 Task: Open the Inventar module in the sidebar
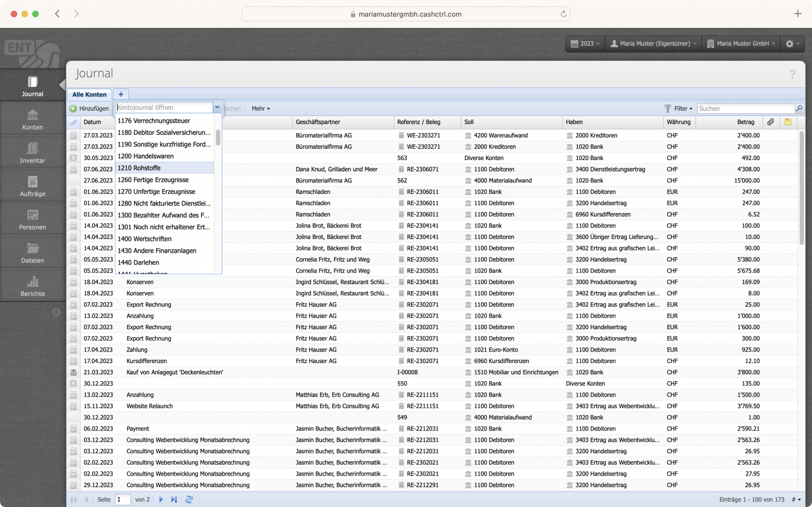(x=31, y=151)
